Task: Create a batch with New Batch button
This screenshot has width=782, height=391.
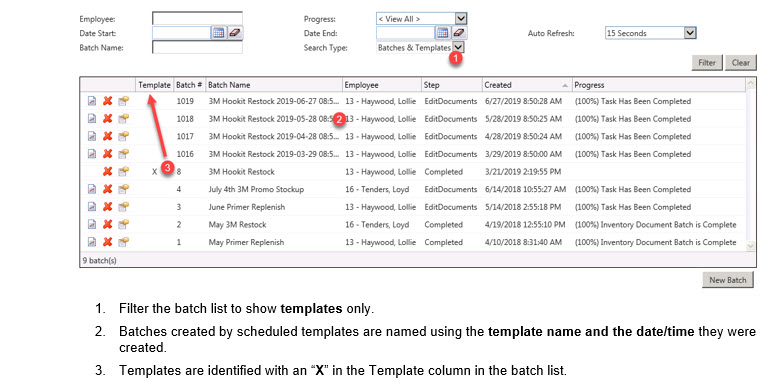Action: pos(728,280)
